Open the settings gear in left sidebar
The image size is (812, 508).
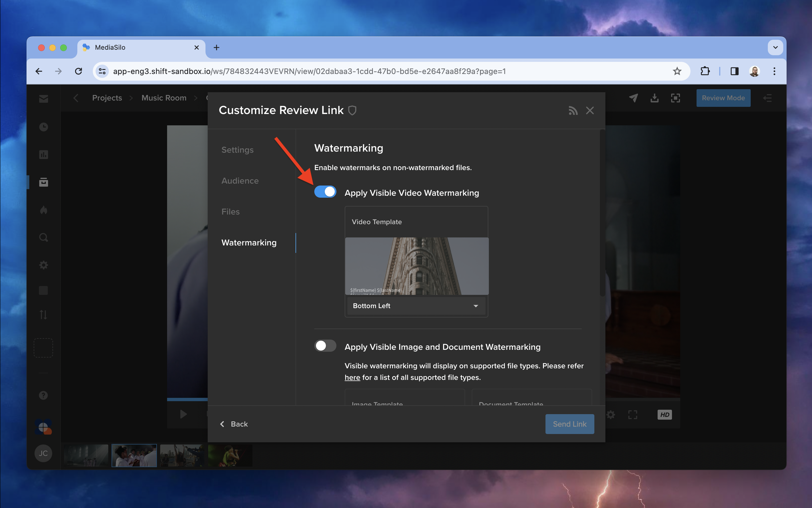43,265
